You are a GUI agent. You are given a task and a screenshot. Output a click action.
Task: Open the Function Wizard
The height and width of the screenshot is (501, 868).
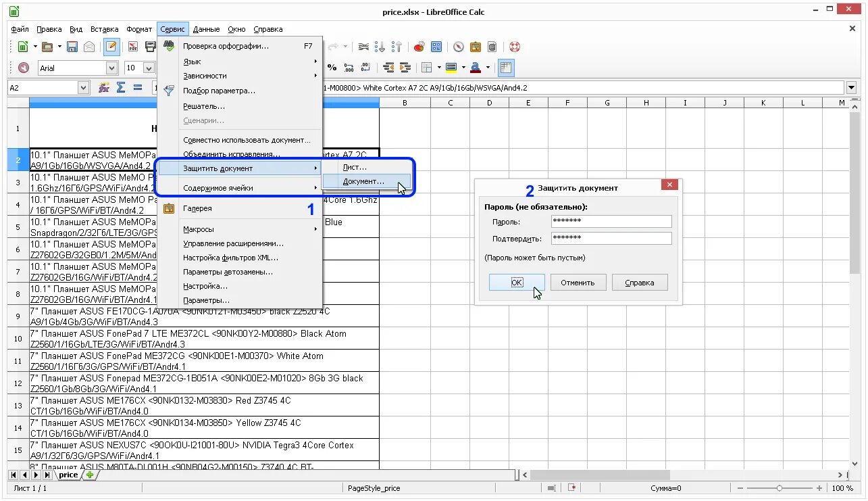pyautogui.click(x=104, y=87)
